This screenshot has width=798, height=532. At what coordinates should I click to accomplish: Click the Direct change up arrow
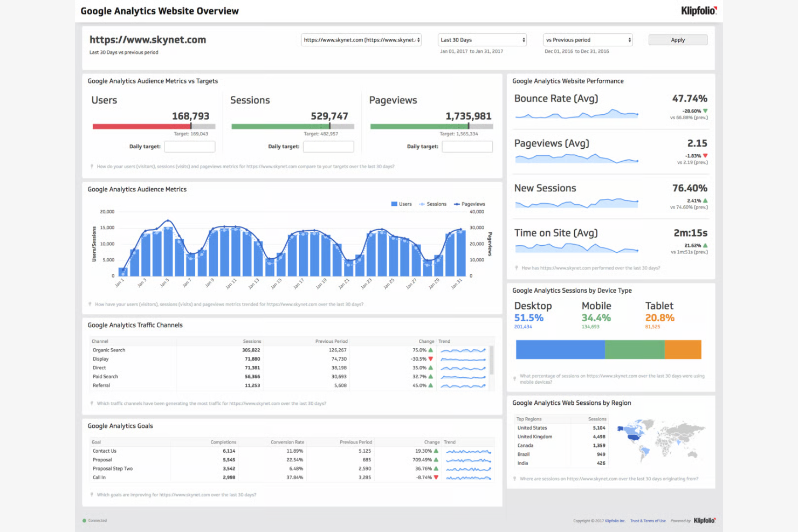tap(430, 368)
